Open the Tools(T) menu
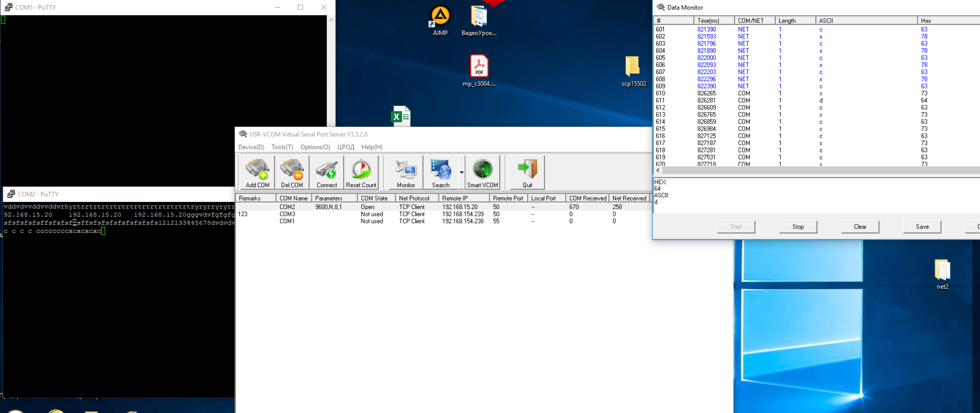The height and width of the screenshot is (413, 980). [282, 147]
